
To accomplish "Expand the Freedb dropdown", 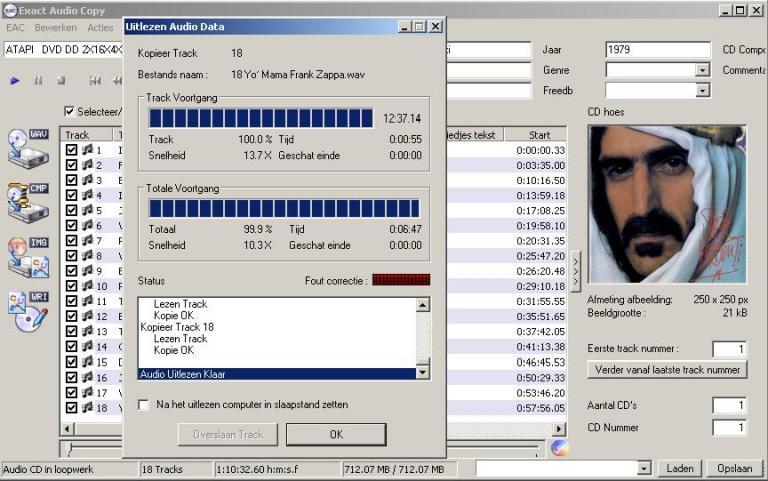I will [702, 90].
